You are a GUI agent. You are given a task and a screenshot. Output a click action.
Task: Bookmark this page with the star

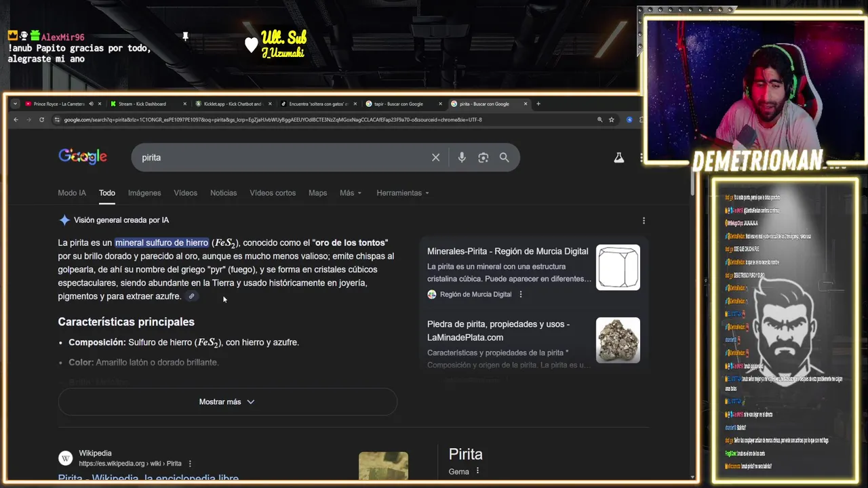coord(612,119)
